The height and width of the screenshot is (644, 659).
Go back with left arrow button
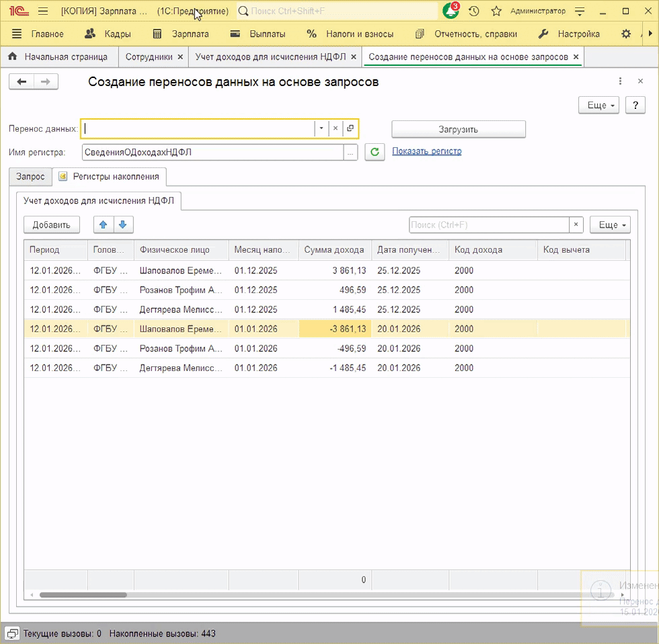click(x=22, y=81)
